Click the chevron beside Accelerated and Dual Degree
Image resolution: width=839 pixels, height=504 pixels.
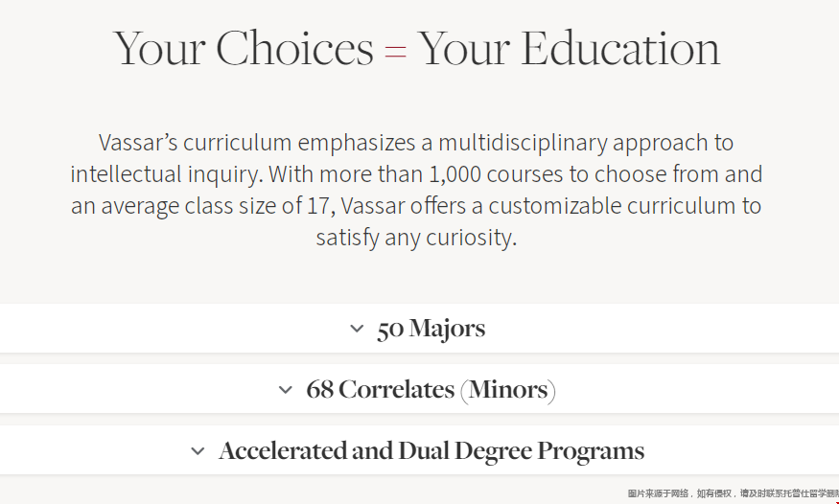click(198, 451)
